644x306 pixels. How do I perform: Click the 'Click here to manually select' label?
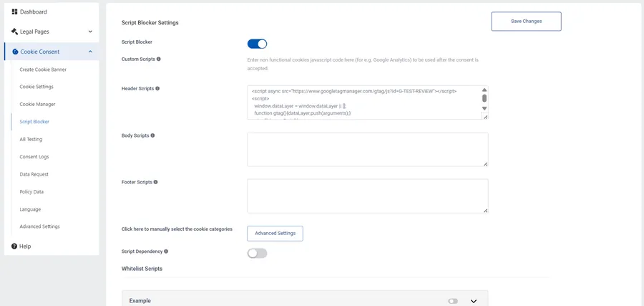click(x=177, y=229)
